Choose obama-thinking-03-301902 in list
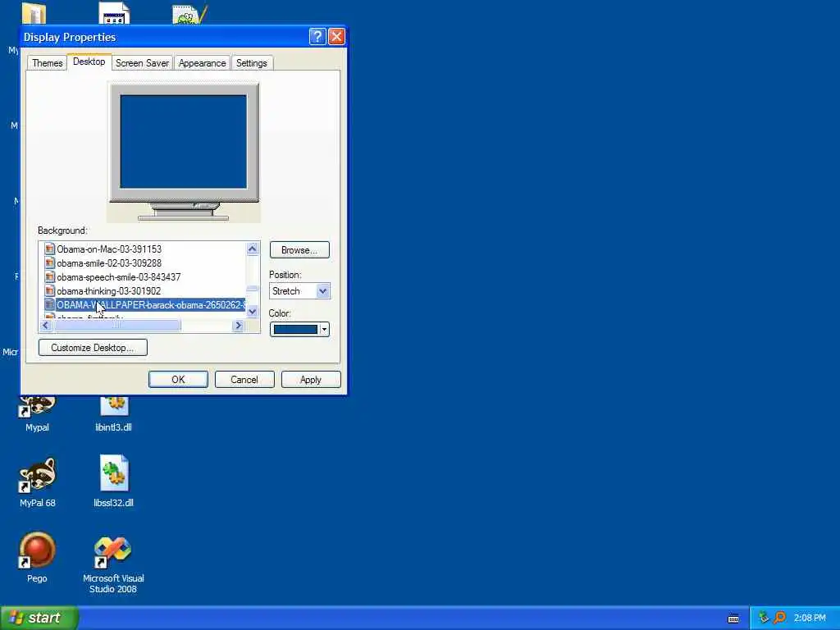Image resolution: width=840 pixels, height=630 pixels. pos(109,291)
